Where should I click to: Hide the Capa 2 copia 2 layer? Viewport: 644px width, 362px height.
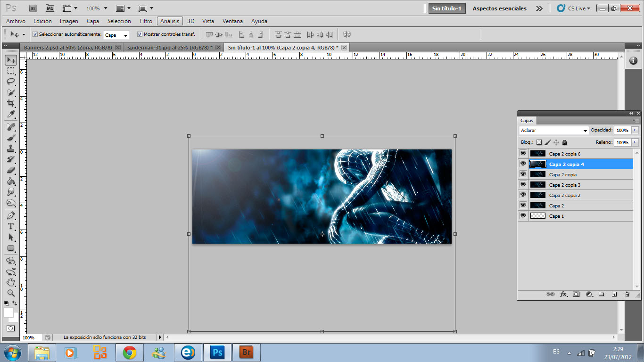pos(523,195)
